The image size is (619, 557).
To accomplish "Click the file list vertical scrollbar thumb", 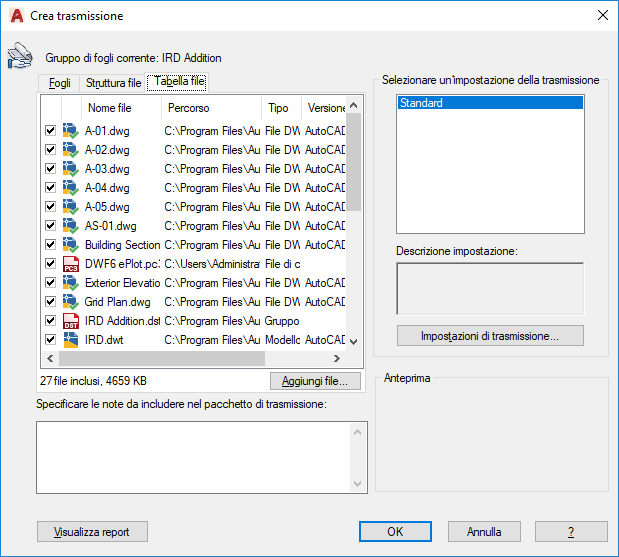I will [354, 162].
